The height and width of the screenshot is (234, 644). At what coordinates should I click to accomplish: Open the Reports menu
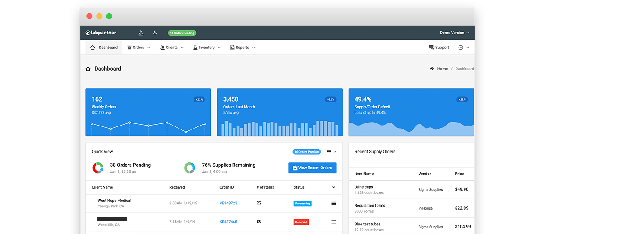[x=243, y=48]
